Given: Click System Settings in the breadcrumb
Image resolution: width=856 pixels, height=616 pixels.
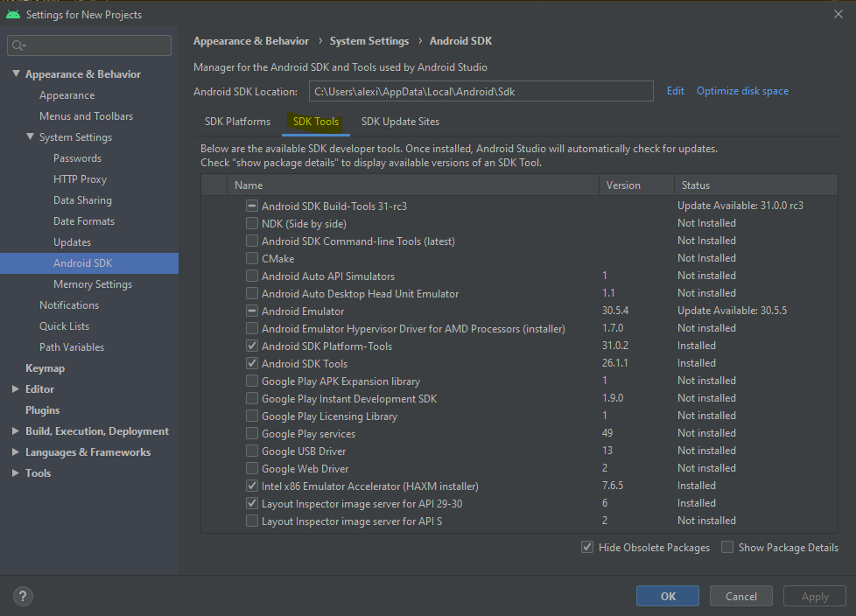Looking at the screenshot, I should coord(369,41).
